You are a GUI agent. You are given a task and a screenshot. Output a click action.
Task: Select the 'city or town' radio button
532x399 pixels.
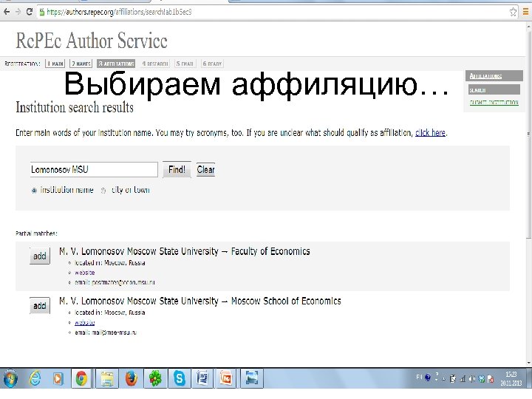103,191
